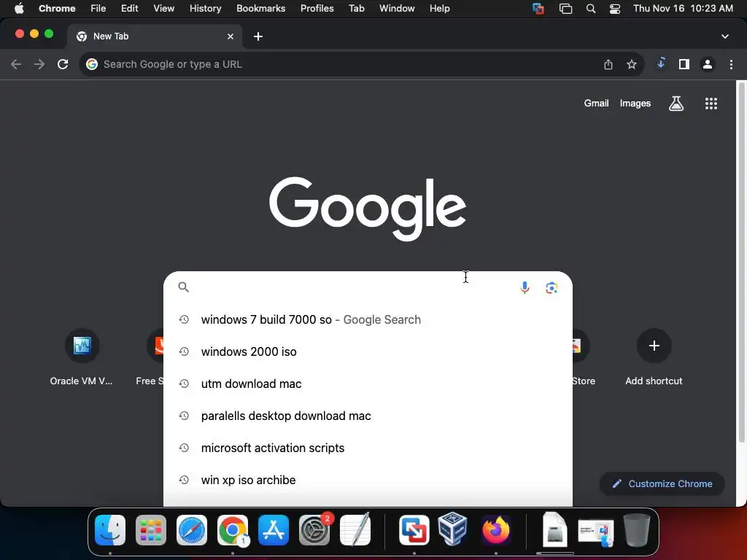Click the Customize Chrome button
Viewport: 747px width, 560px height.
click(662, 484)
